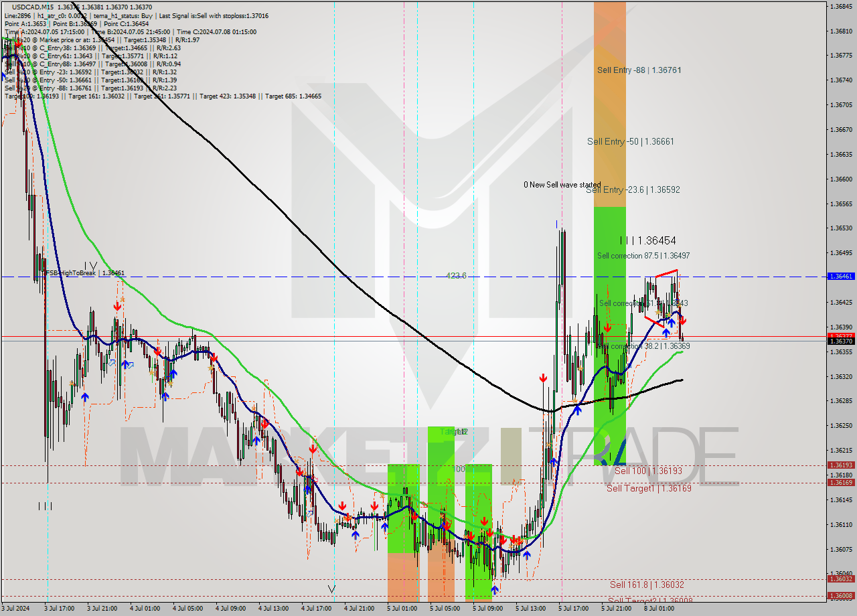Click the 1.36495 price axis label

(x=841, y=252)
